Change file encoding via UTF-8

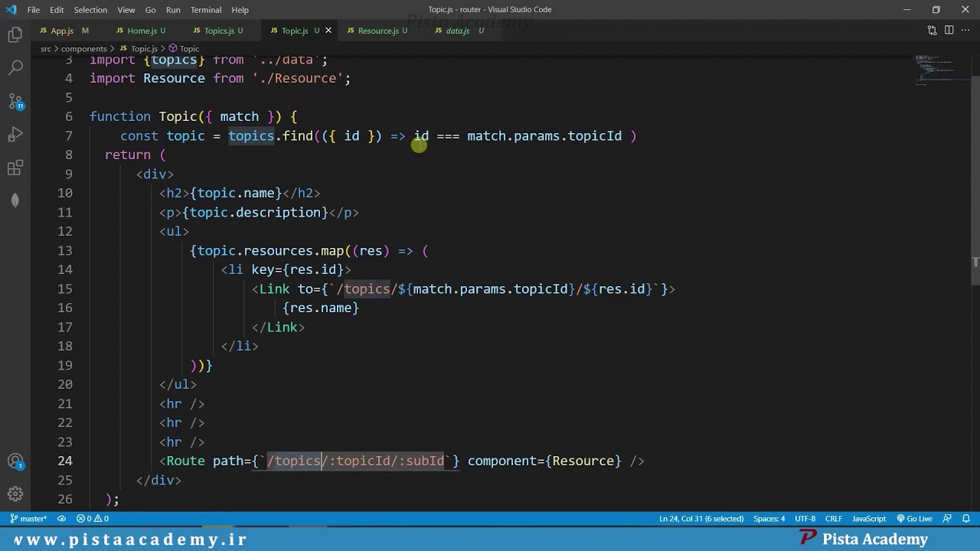(805, 519)
